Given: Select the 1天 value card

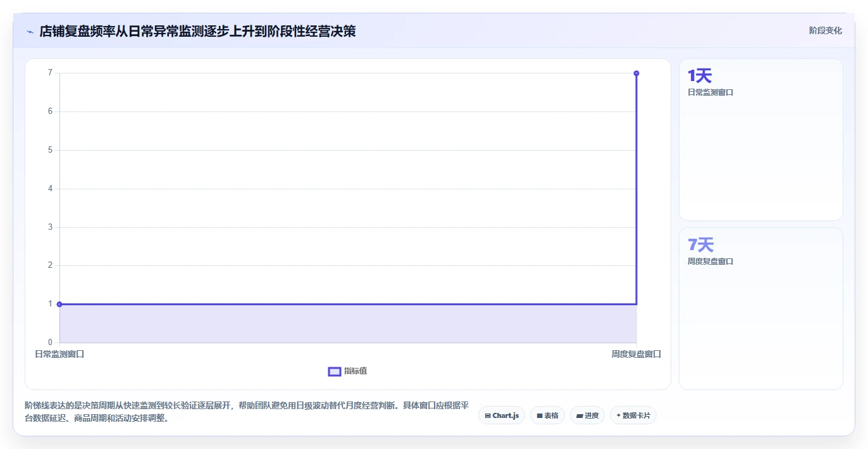Looking at the screenshot, I should 761,140.
